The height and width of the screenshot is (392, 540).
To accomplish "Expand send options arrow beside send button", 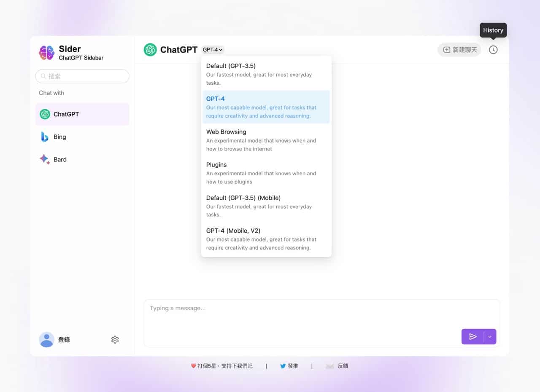I will pos(490,337).
